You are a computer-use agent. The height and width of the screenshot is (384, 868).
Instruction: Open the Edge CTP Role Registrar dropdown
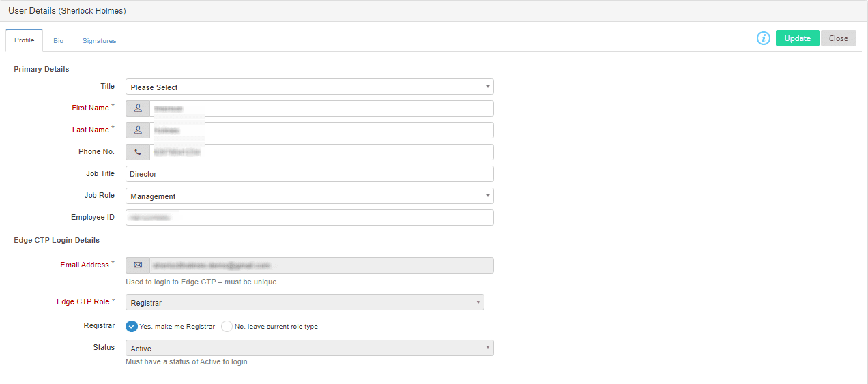(305, 302)
